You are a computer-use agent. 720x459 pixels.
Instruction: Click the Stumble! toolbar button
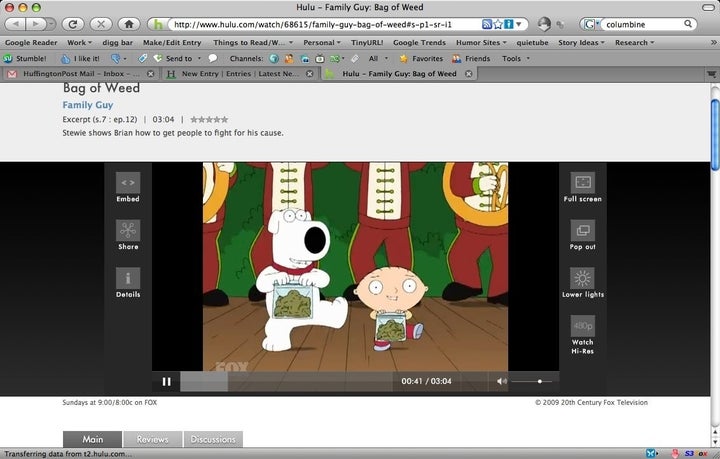(x=25, y=59)
